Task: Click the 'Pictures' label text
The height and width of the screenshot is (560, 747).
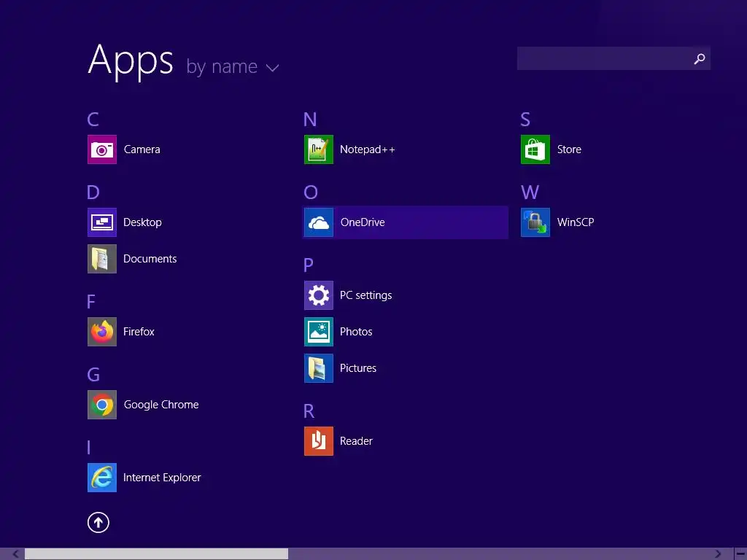Action: (357, 368)
